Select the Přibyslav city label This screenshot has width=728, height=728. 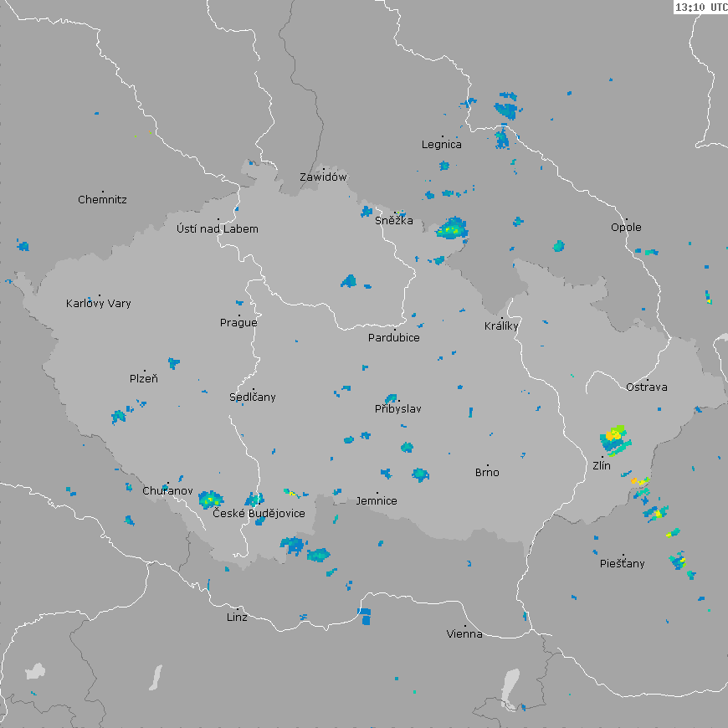[x=397, y=409]
